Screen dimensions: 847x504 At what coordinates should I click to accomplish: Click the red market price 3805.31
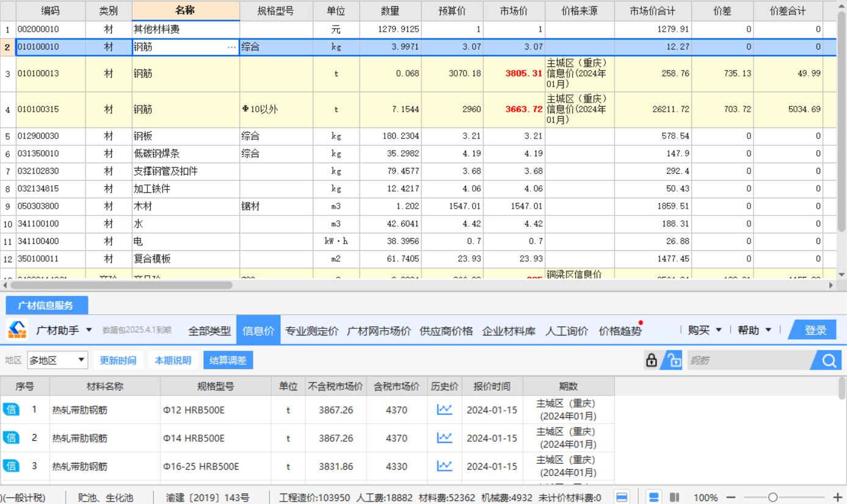click(x=524, y=73)
